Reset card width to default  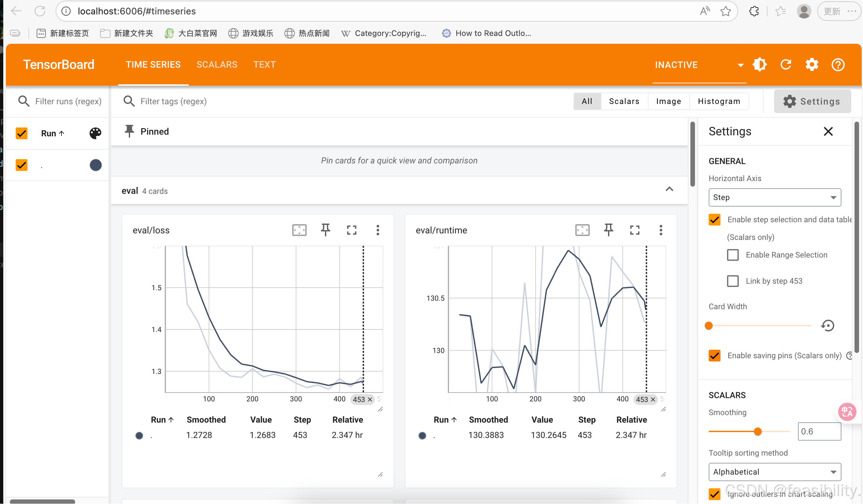point(827,326)
